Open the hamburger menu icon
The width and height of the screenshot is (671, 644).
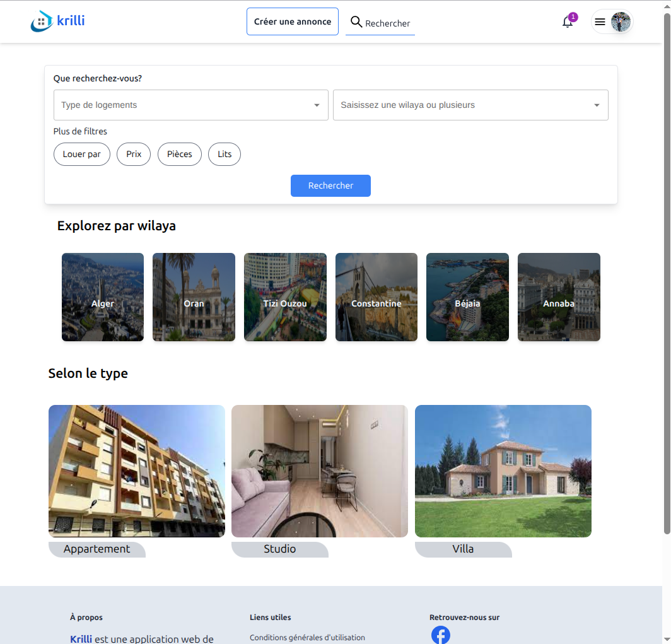coord(600,22)
